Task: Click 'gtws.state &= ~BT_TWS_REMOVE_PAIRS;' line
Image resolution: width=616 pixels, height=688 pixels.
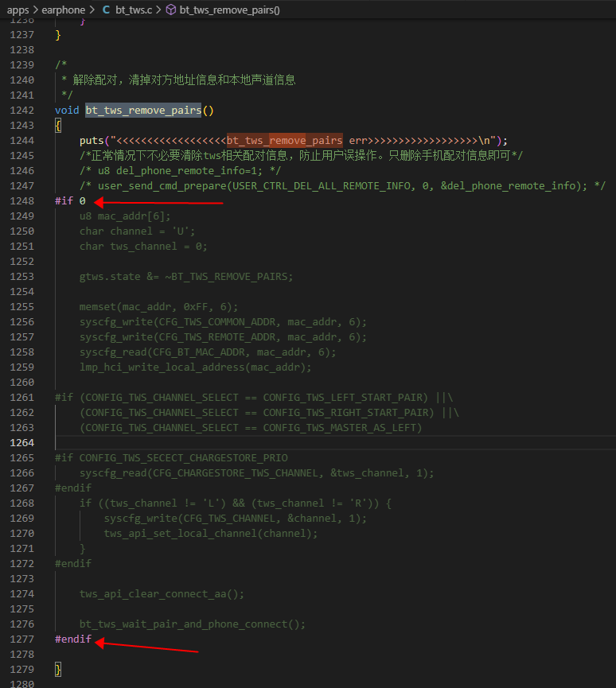Action: click(186, 277)
